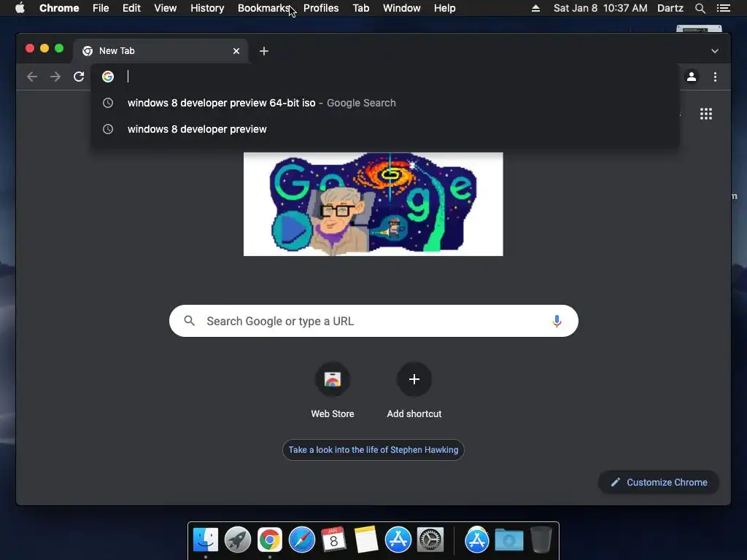The height and width of the screenshot is (560, 747).
Task: Open the Window menu
Action: [402, 8]
